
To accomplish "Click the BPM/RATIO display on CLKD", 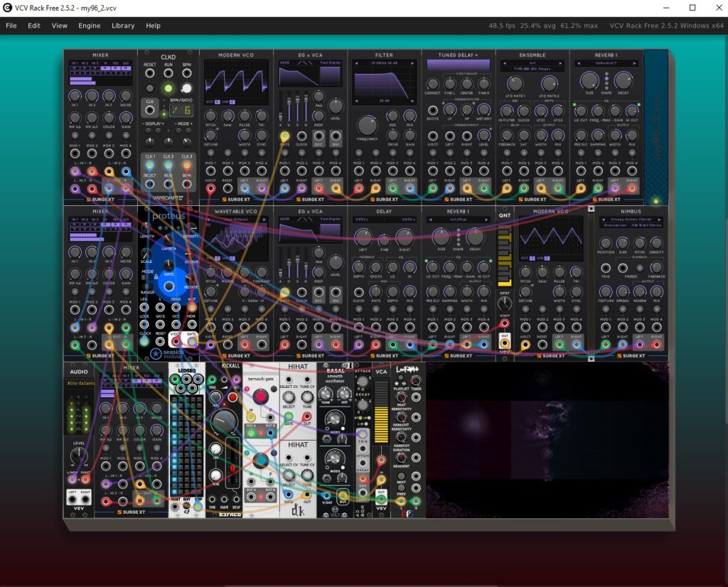I will tap(181, 110).
